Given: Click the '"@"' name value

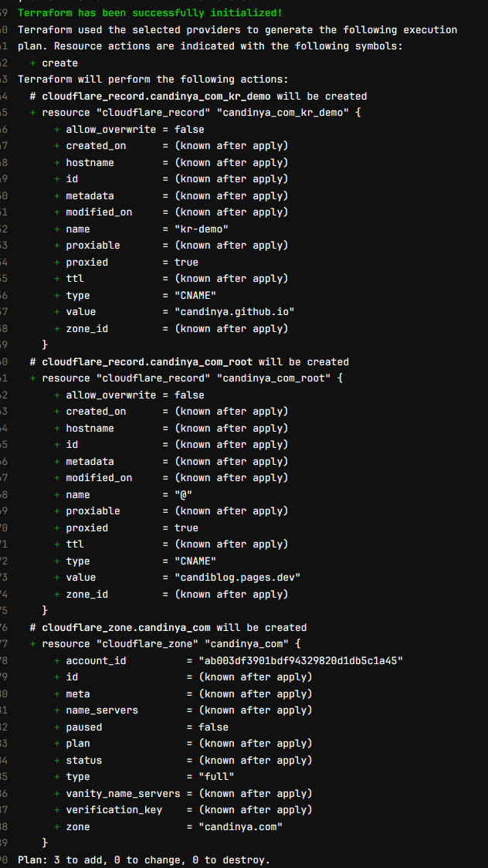Looking at the screenshot, I should click(183, 494).
